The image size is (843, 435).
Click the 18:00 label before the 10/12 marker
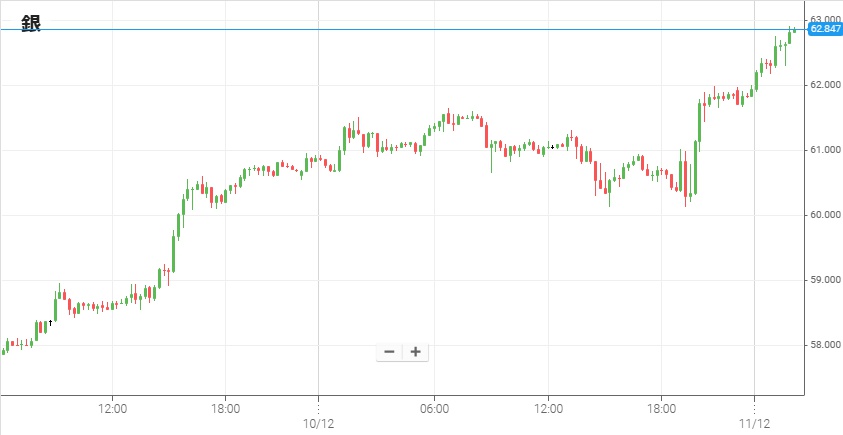tap(226, 408)
